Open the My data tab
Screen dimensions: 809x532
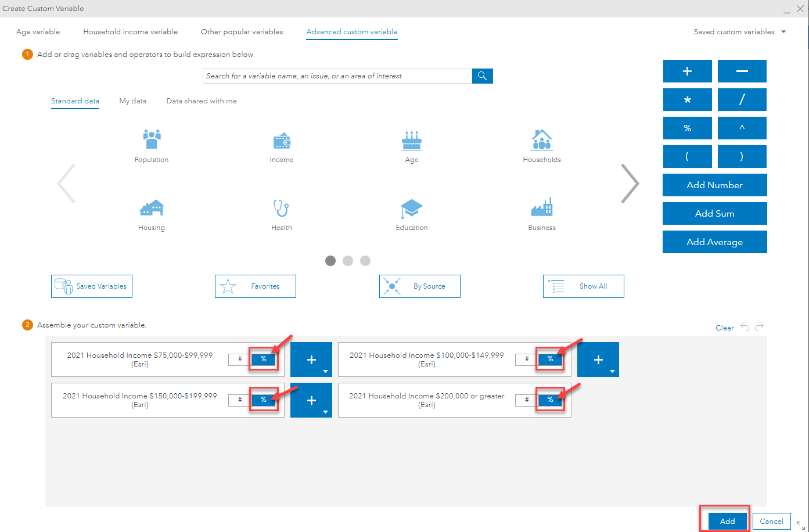132,100
